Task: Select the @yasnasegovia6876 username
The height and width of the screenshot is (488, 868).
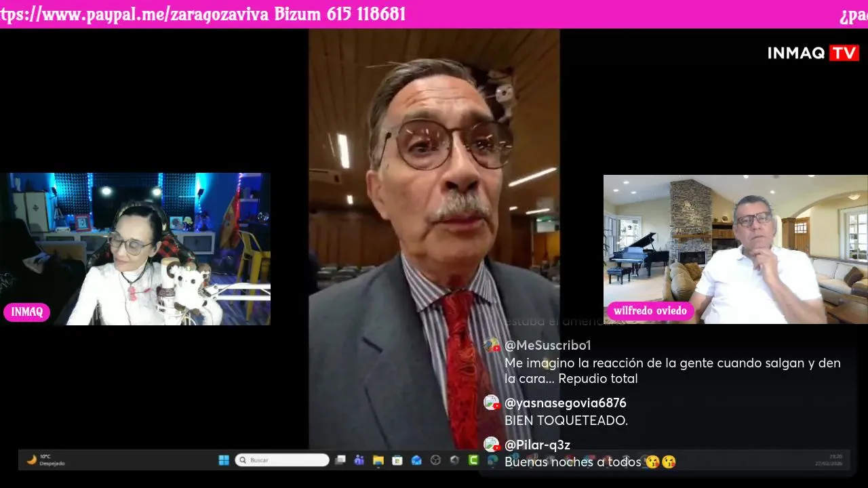Action: tap(566, 403)
